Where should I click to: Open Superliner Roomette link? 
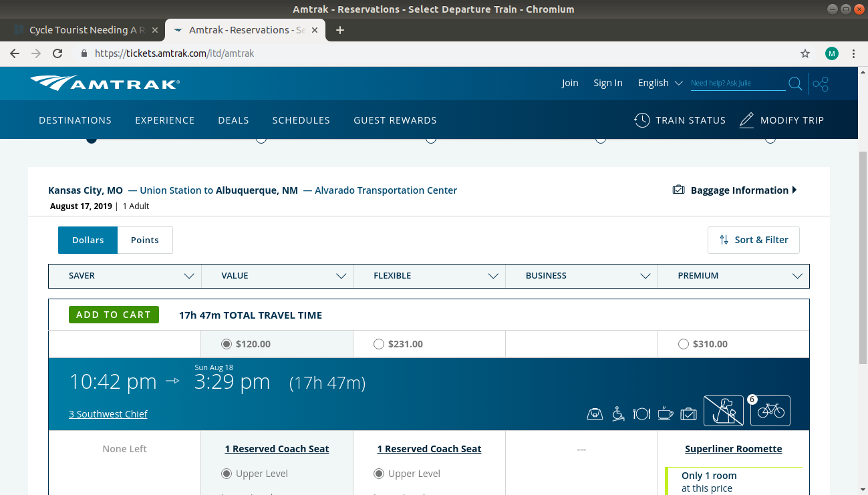[734, 449]
